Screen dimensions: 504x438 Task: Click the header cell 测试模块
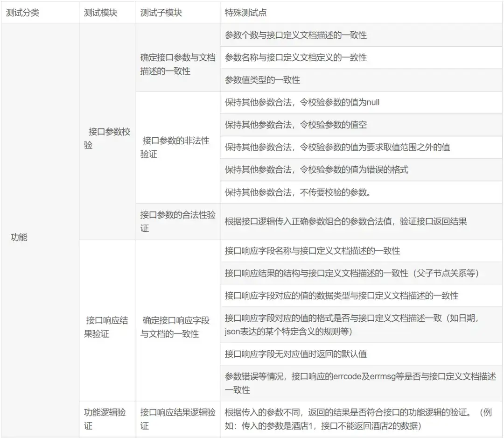[107, 13]
